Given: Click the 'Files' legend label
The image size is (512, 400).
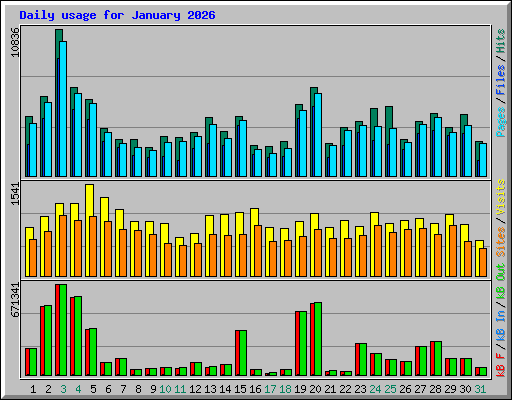Looking at the screenshot, I should tap(501, 80).
